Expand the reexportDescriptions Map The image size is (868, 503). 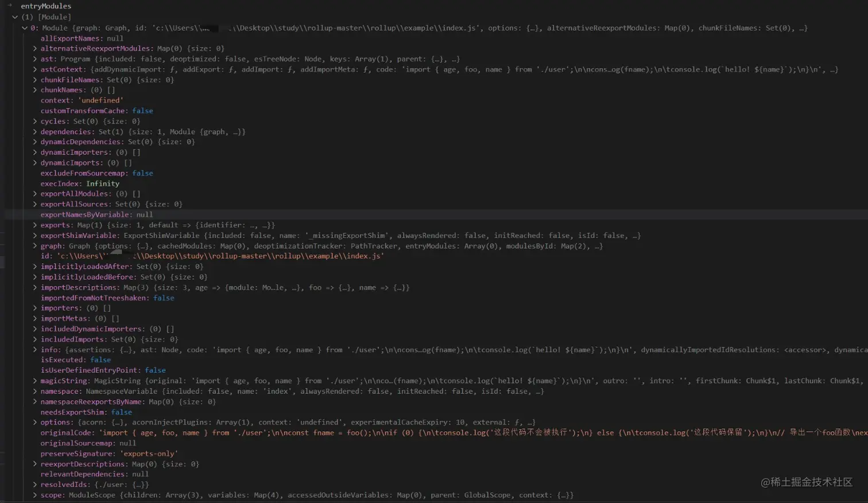(35, 464)
